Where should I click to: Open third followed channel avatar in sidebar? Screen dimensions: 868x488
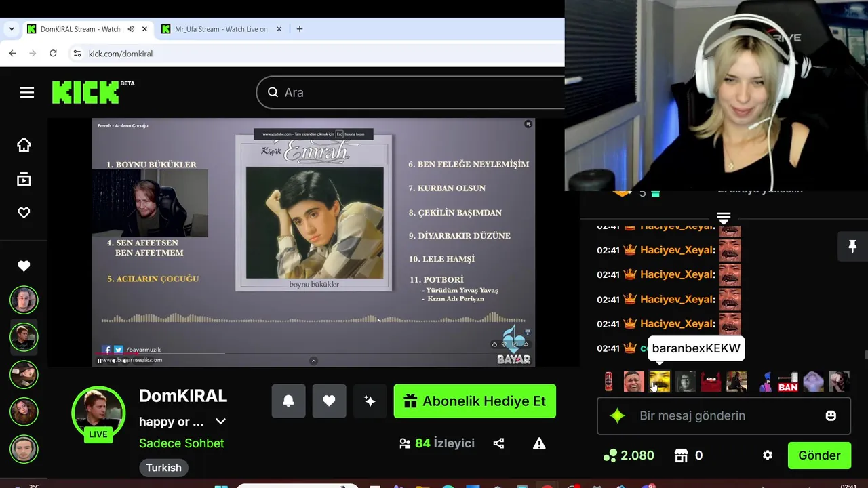24,374
